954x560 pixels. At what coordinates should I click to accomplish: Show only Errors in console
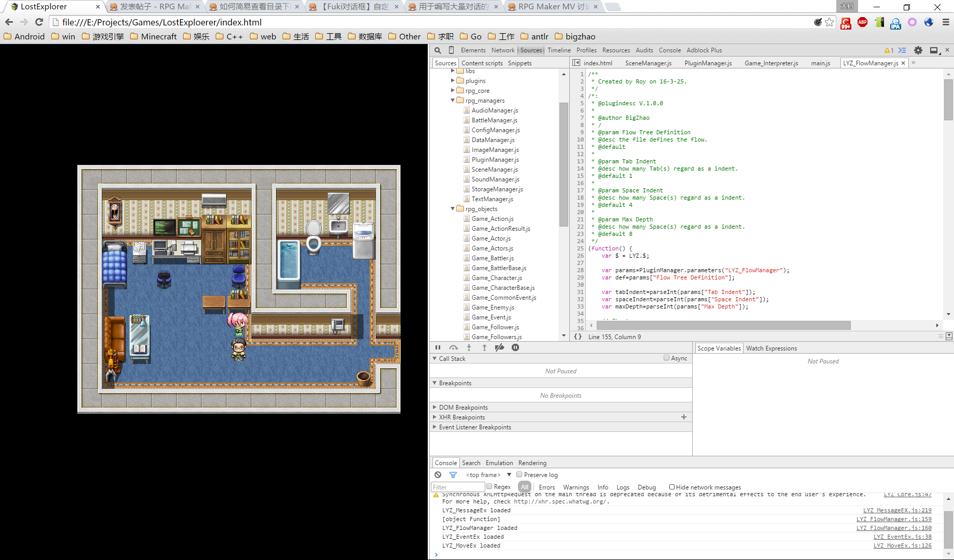(x=546, y=487)
